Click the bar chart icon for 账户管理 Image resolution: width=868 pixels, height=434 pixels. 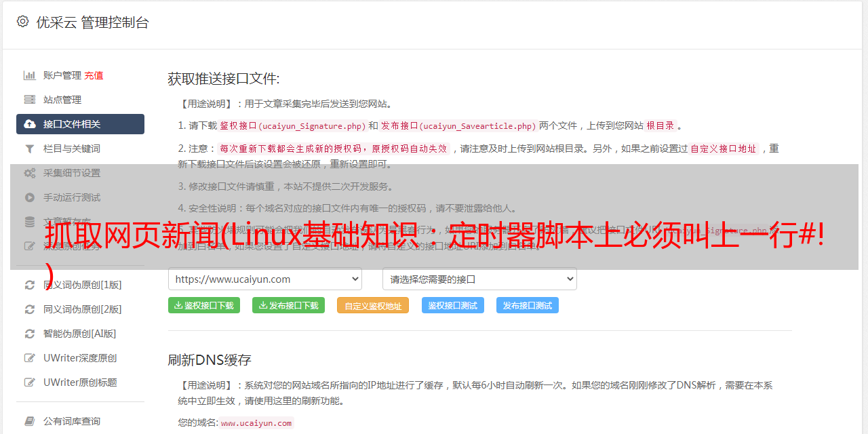point(30,75)
